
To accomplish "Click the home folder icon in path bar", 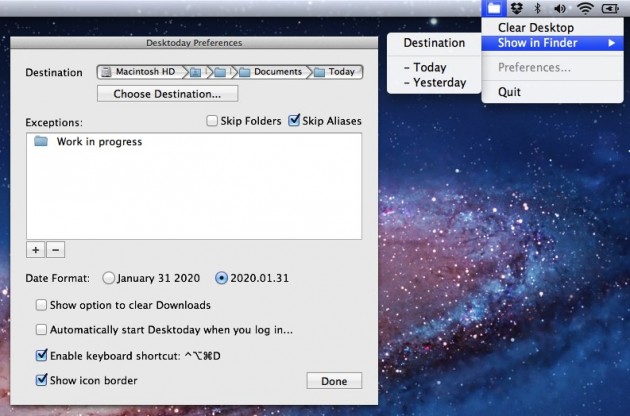I will click(x=196, y=72).
